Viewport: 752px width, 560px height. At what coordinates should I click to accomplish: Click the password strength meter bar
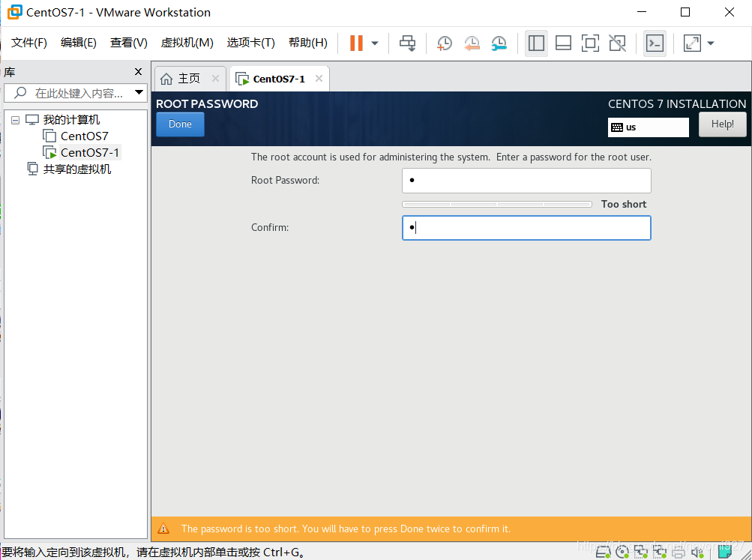pyautogui.click(x=497, y=204)
